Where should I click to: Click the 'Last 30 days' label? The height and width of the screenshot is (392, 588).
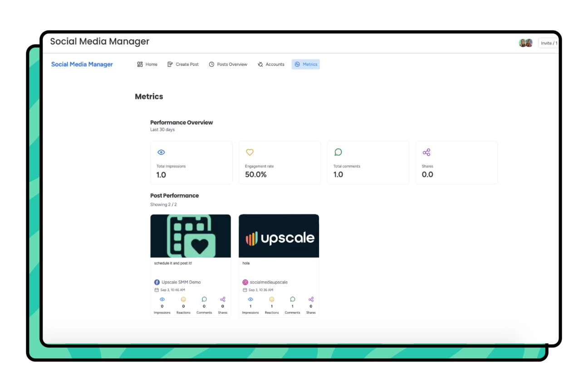(x=162, y=130)
